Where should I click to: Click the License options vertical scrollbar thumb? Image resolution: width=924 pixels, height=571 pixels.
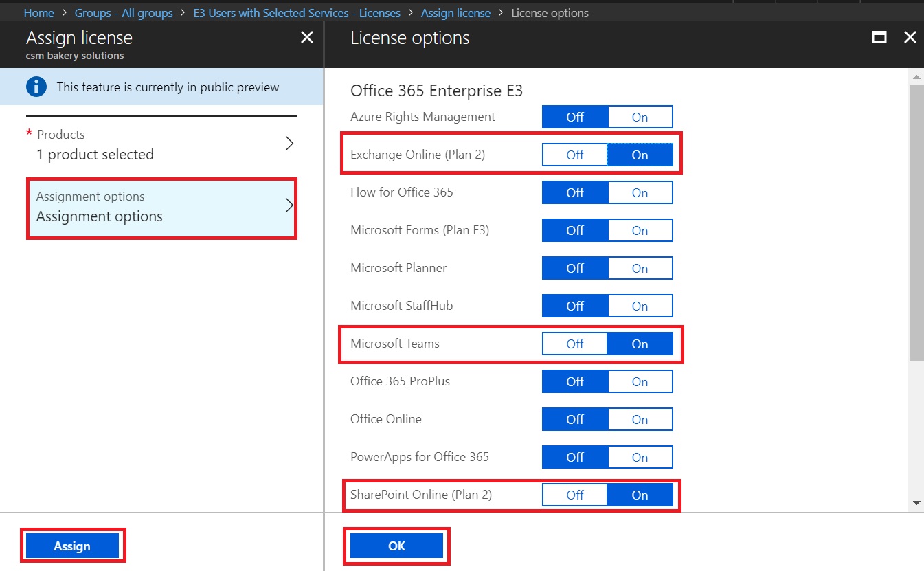(916, 223)
